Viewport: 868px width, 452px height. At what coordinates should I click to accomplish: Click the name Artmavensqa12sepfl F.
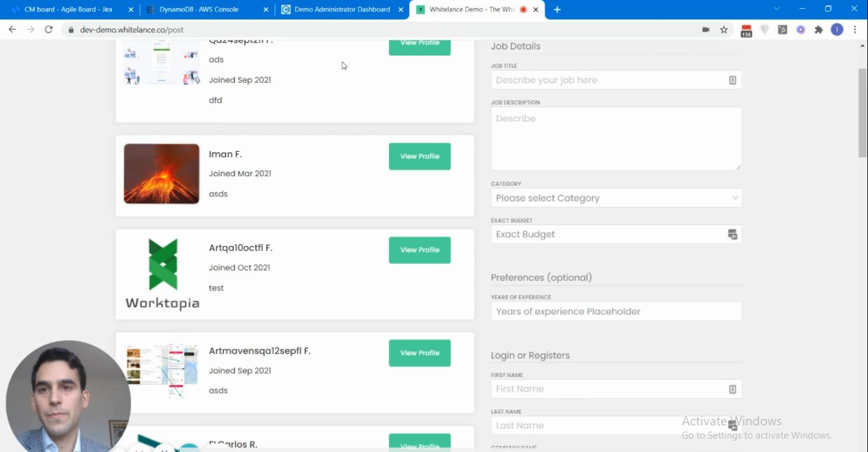[x=259, y=351]
